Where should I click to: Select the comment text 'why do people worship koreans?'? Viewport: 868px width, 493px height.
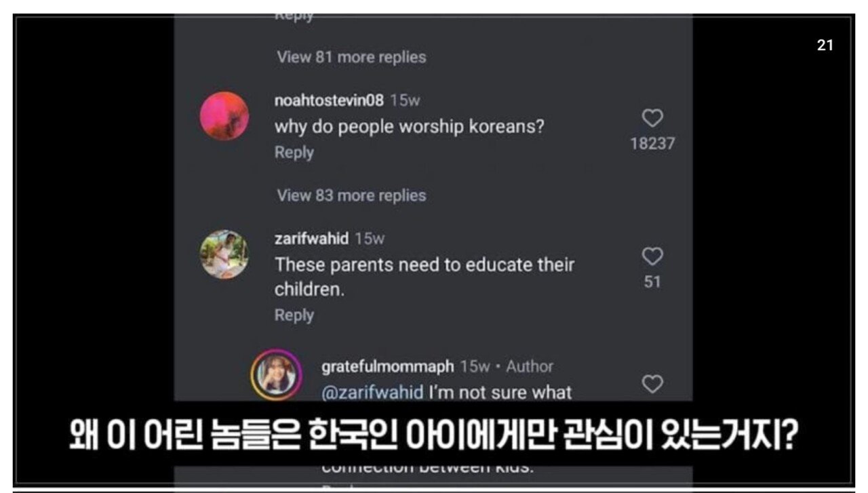point(409,127)
